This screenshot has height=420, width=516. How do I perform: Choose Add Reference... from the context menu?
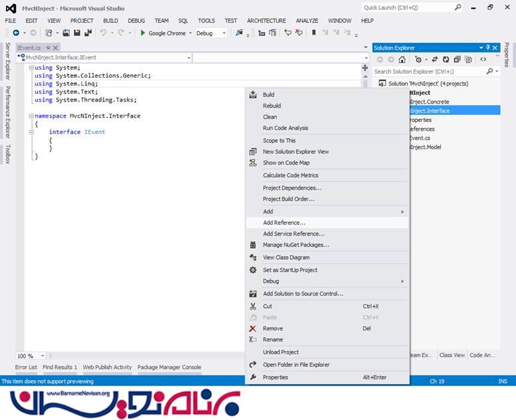point(284,223)
